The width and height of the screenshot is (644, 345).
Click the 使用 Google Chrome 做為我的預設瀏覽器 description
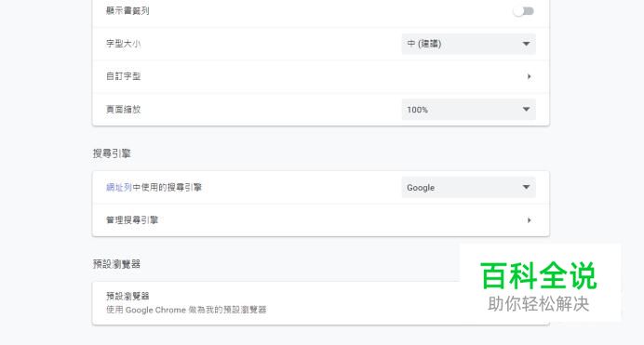(186, 311)
